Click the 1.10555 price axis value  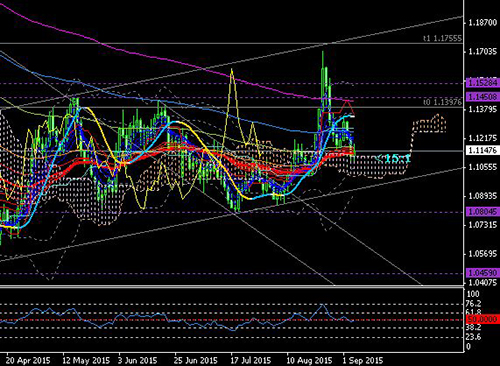(x=483, y=167)
